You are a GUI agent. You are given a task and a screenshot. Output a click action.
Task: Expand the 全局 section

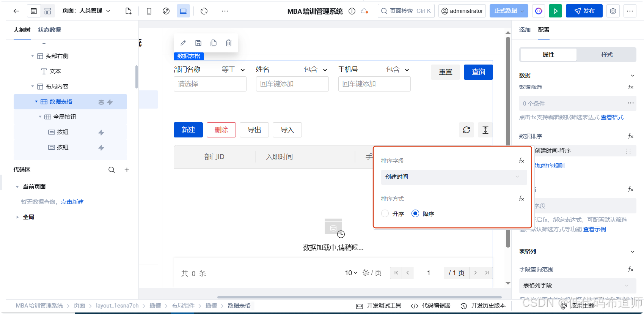coord(17,217)
